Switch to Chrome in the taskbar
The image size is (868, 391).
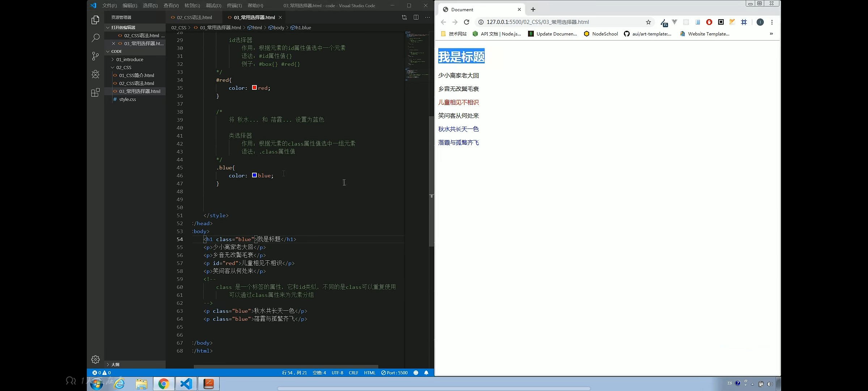pos(163,384)
